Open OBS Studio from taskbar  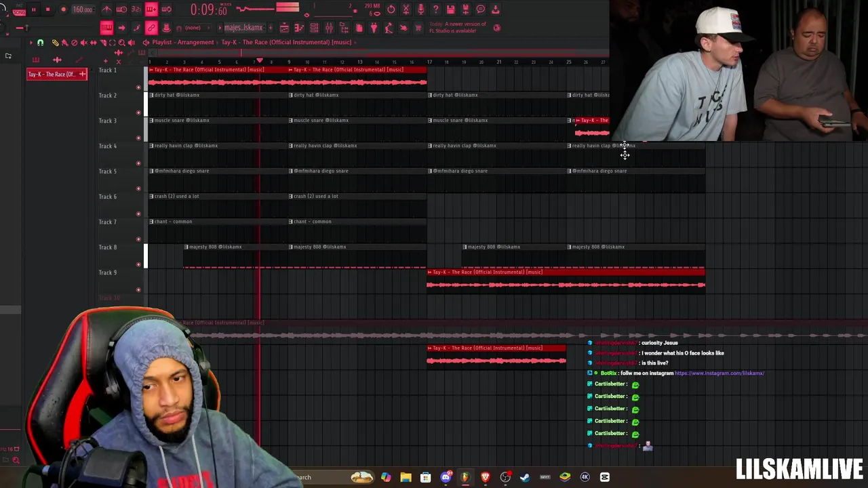[x=505, y=477]
